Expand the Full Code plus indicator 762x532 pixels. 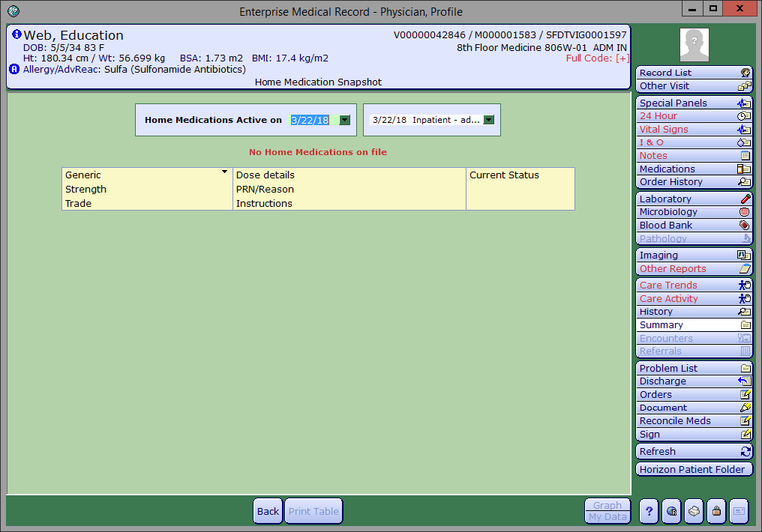tap(622, 58)
